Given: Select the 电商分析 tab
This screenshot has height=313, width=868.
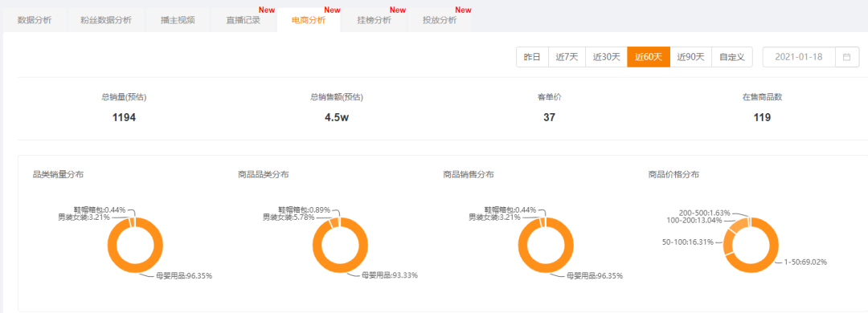Looking at the screenshot, I should [x=309, y=20].
